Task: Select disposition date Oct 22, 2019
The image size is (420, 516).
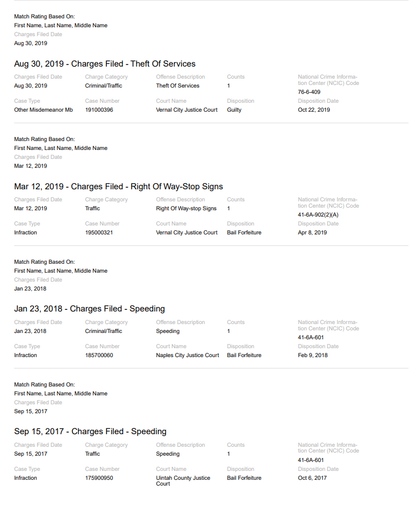Action: pyautogui.click(x=314, y=110)
